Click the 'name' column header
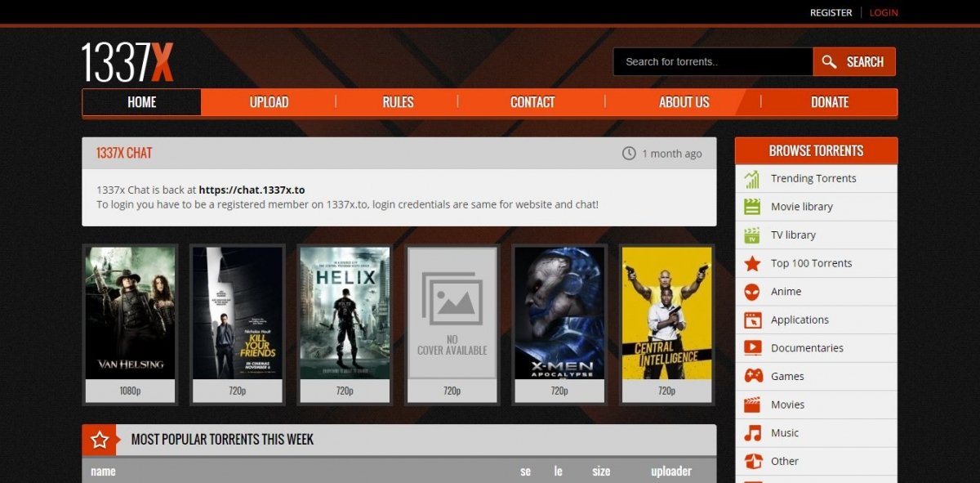The image size is (980, 483). [103, 472]
